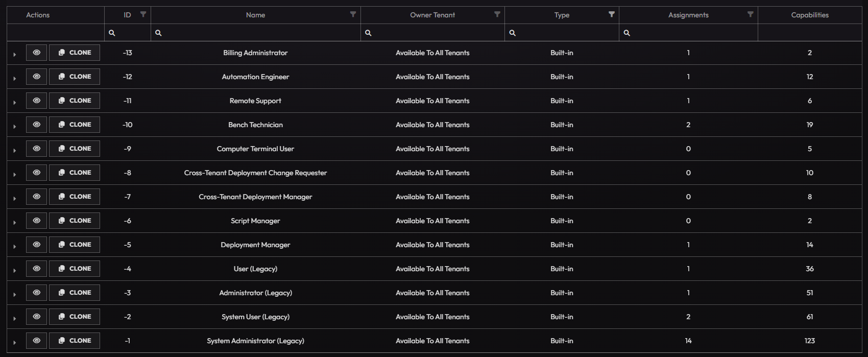Viewport: 868px width, 357px height.
Task: Clone the System User (Legacy) role
Action: tap(75, 317)
